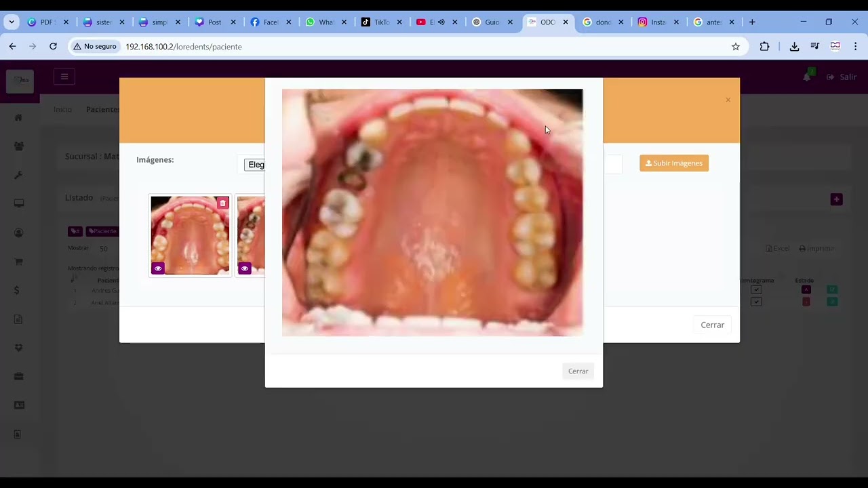Viewport: 868px width, 488px height.
Task: Click Salir to log out
Action: [842, 77]
